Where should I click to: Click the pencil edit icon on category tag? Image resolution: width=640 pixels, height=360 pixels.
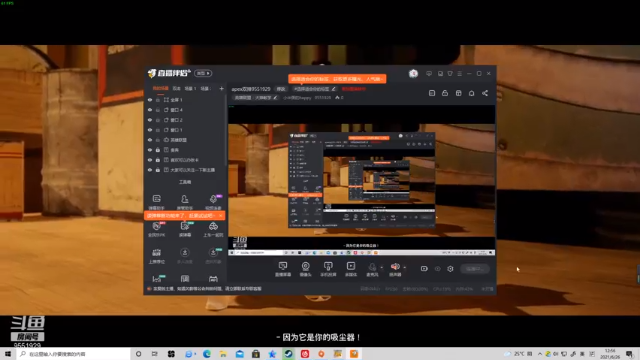(x=333, y=89)
